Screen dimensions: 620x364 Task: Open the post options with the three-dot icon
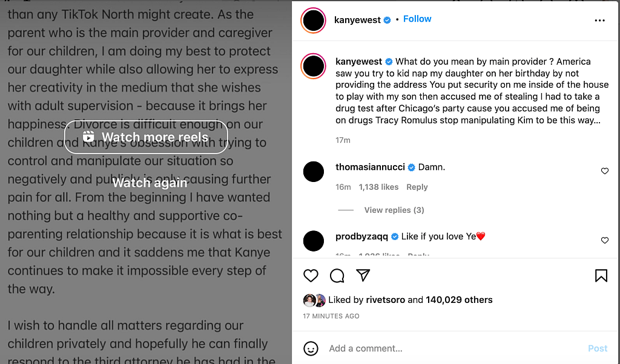click(599, 20)
